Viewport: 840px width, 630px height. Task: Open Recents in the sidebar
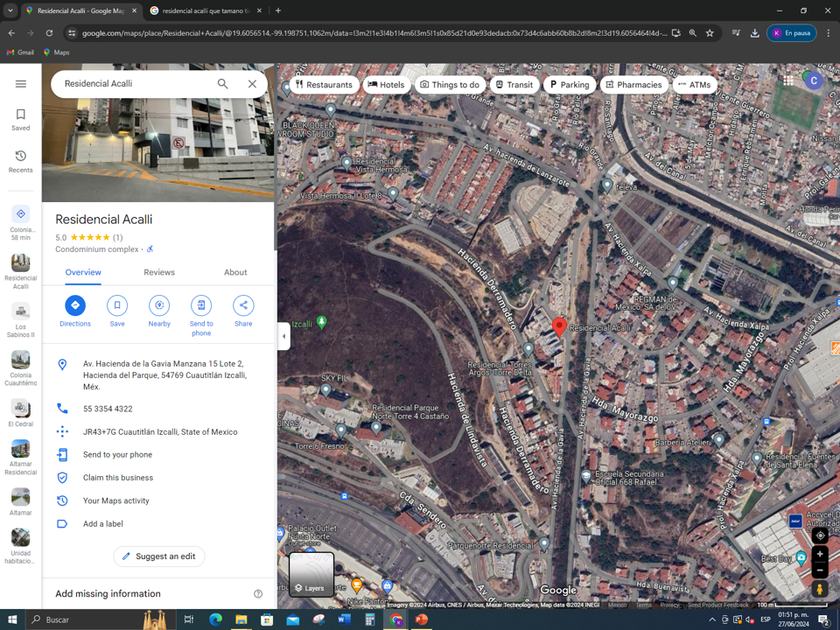point(20,161)
